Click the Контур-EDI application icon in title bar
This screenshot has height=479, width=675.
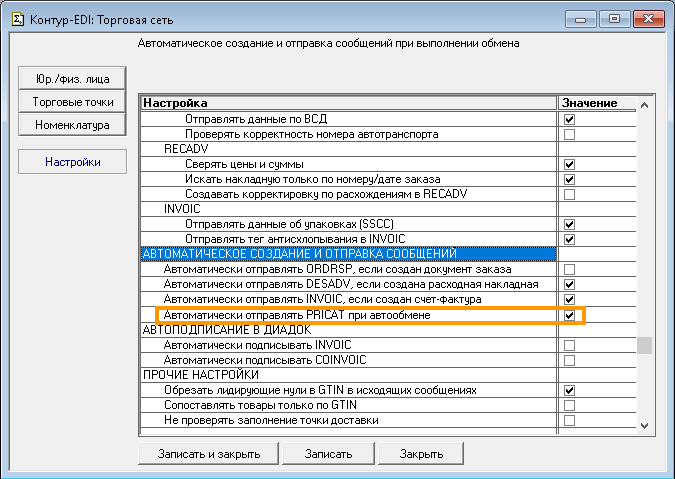click(18, 19)
